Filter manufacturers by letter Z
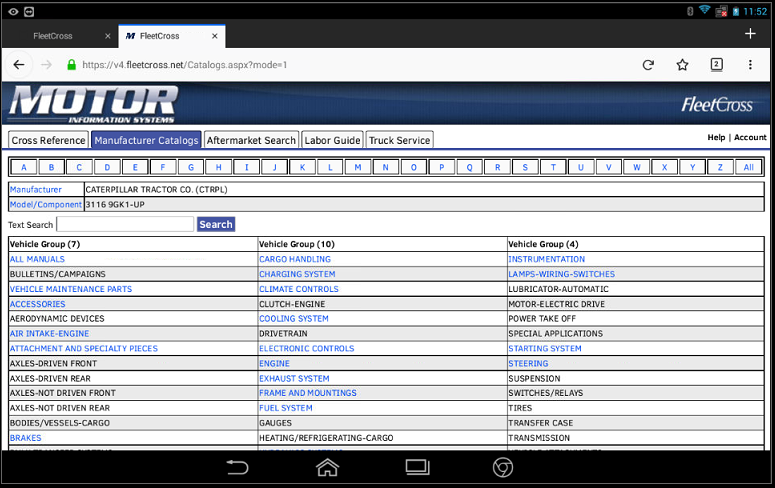Screen dimensions: 775x488 pos(720,167)
